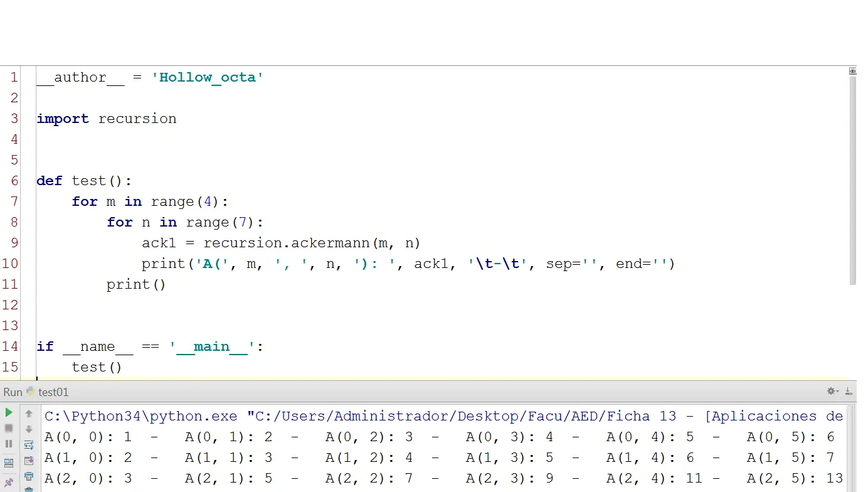The image size is (868, 492).
Task: Click line number 6 in the gutter
Action: [14, 181]
